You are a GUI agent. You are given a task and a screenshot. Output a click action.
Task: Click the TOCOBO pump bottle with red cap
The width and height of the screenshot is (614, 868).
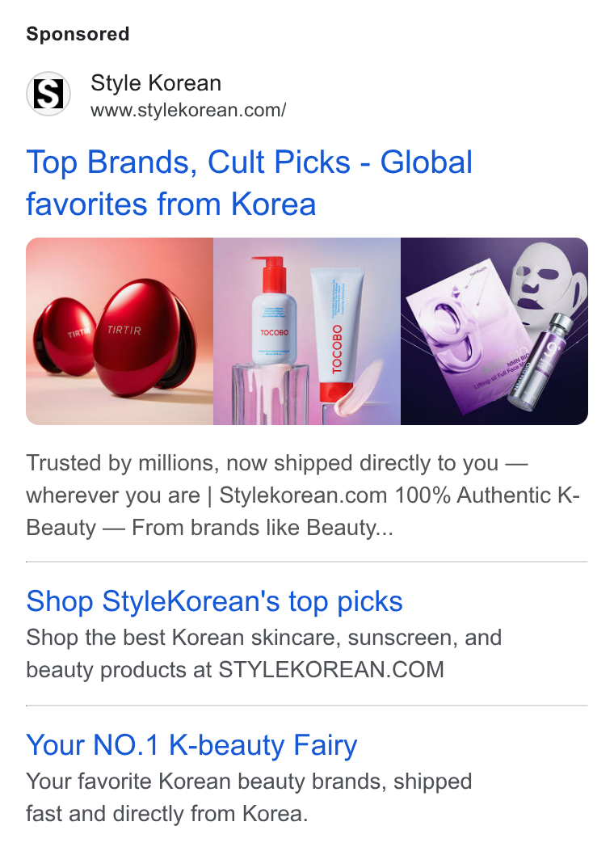tap(275, 310)
